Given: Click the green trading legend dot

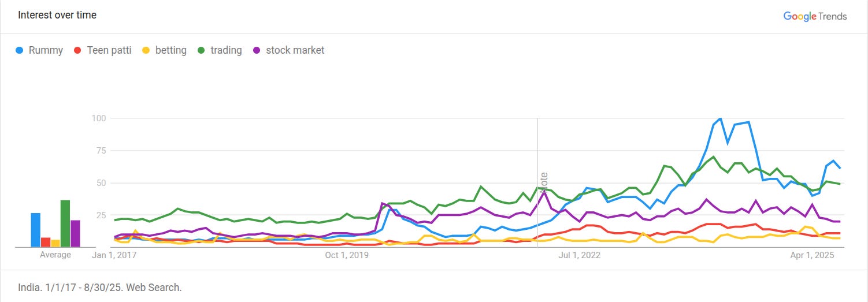Looking at the screenshot, I should (202, 50).
